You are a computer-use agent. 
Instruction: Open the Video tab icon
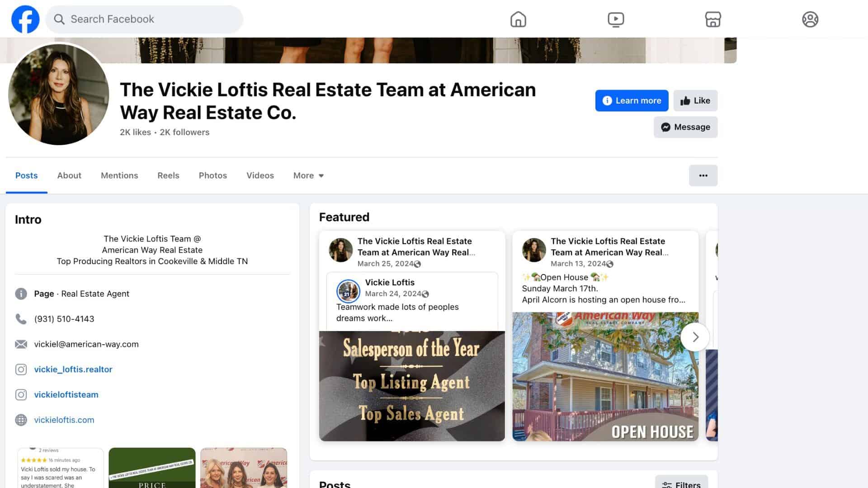[x=616, y=19]
